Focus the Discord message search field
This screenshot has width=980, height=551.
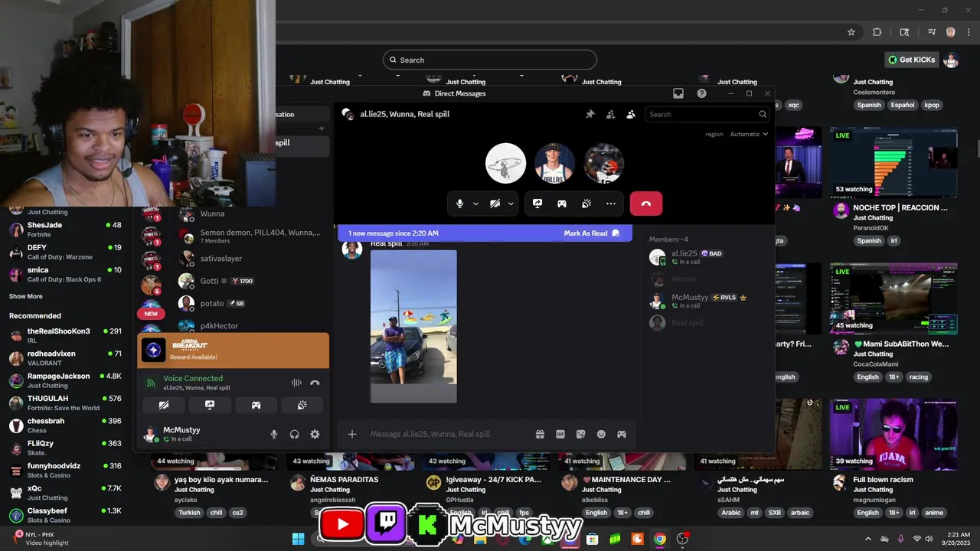tap(707, 114)
